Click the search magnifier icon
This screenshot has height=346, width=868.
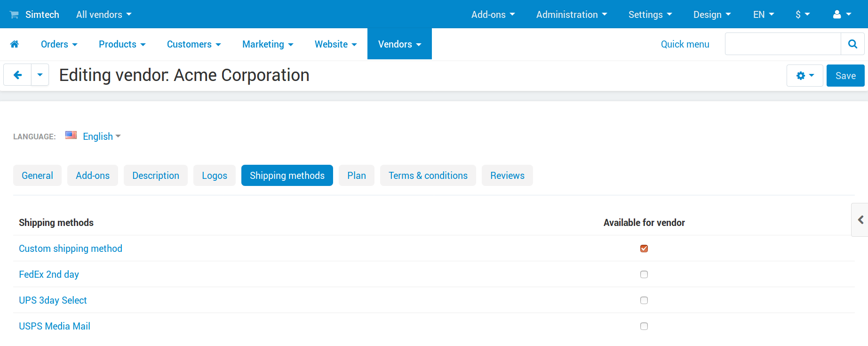coord(852,44)
